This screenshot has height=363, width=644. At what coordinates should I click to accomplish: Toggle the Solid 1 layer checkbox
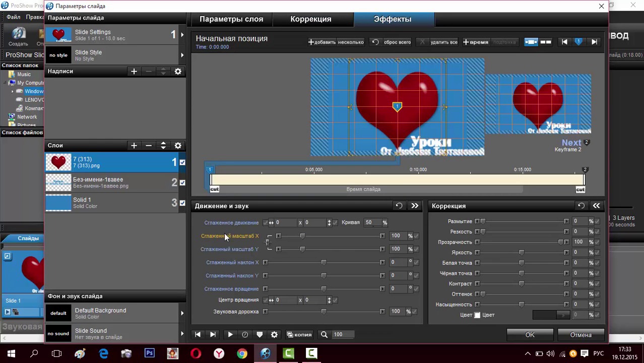tap(182, 203)
